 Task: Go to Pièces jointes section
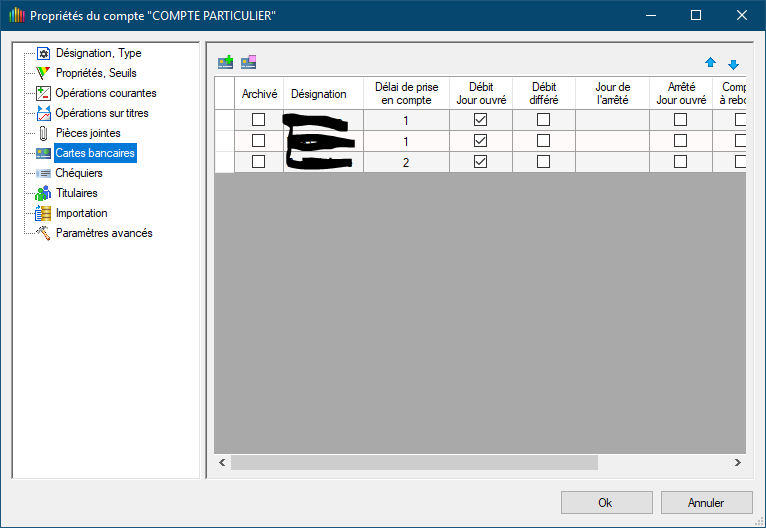pyautogui.click(x=88, y=133)
